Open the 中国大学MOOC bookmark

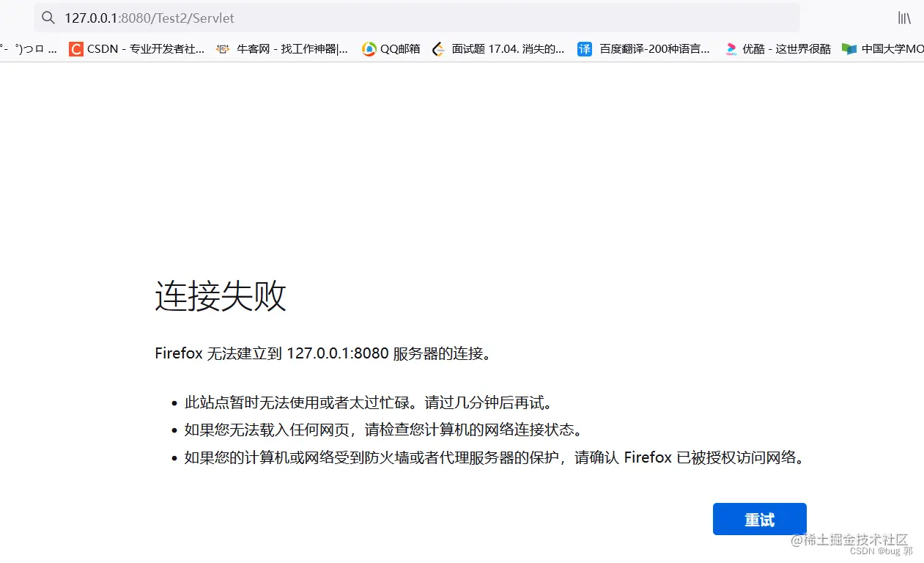tap(883, 48)
